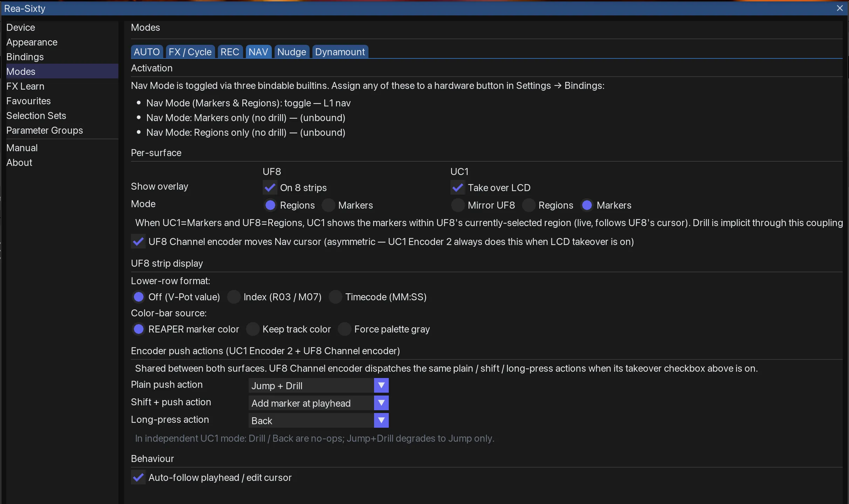The image size is (849, 504).
Task: Select Off (V-Pot value) lower-row format
Action: pyautogui.click(x=138, y=297)
